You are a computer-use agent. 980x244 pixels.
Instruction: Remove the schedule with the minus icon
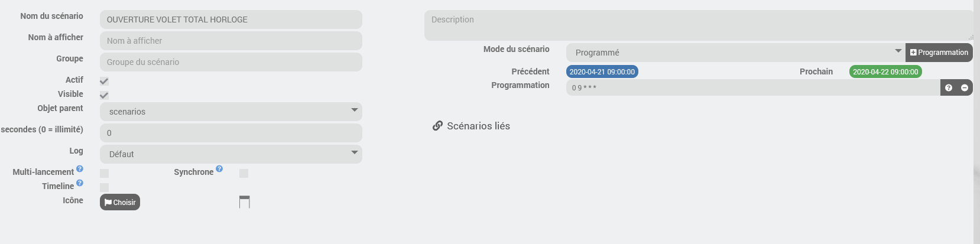pos(965,88)
